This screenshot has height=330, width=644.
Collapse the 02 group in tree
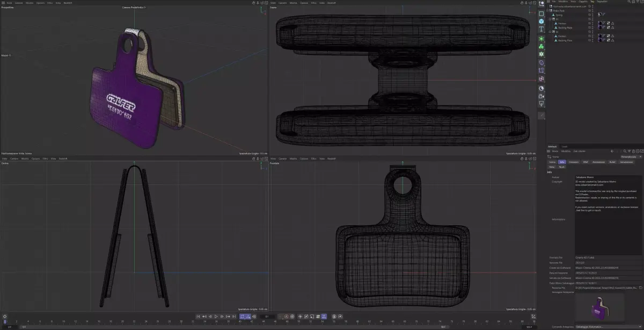pos(550,32)
